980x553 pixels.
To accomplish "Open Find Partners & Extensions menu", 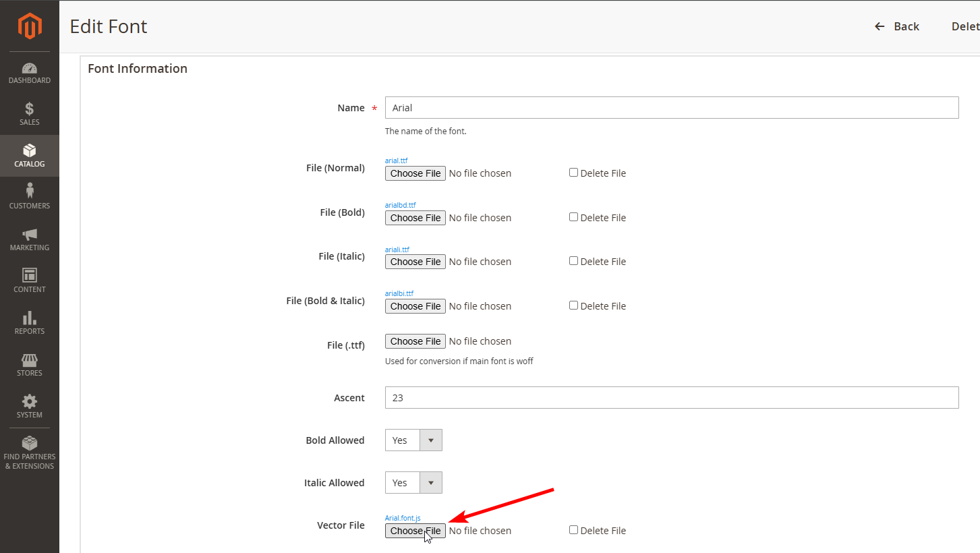I will [30, 452].
